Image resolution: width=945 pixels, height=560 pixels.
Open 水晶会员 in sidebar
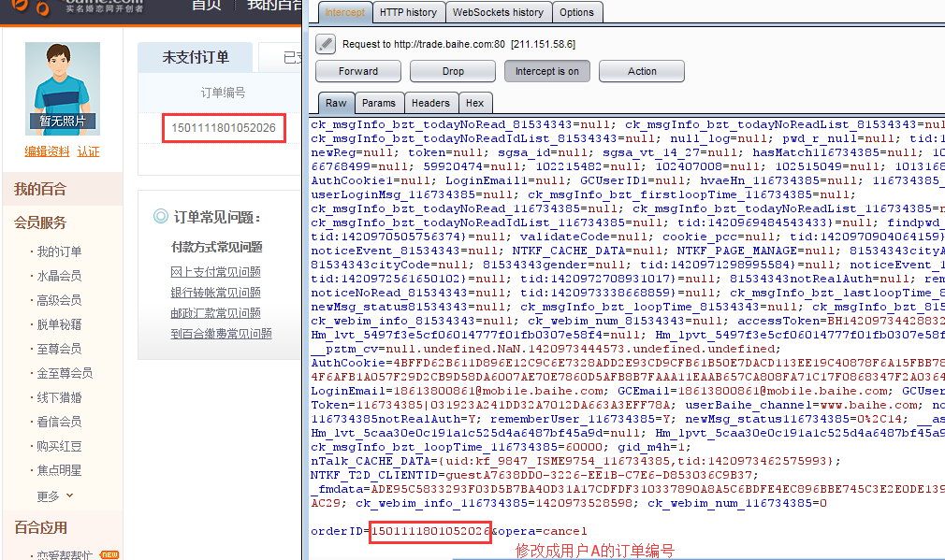59,276
